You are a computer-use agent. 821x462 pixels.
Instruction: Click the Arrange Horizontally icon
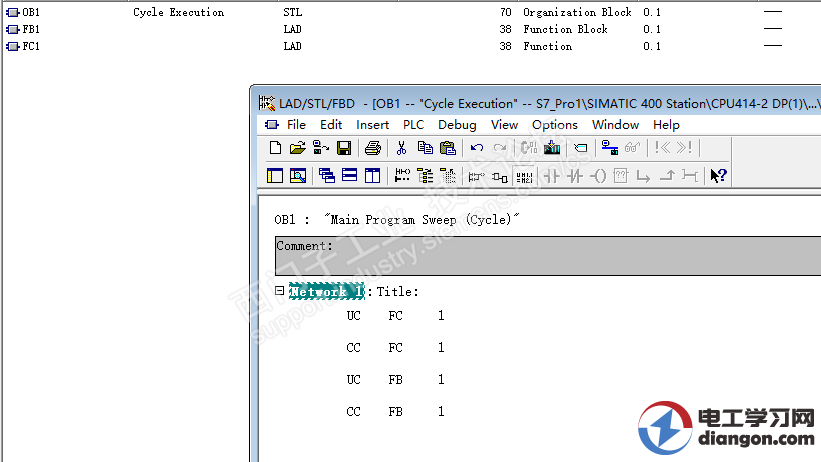coord(349,175)
